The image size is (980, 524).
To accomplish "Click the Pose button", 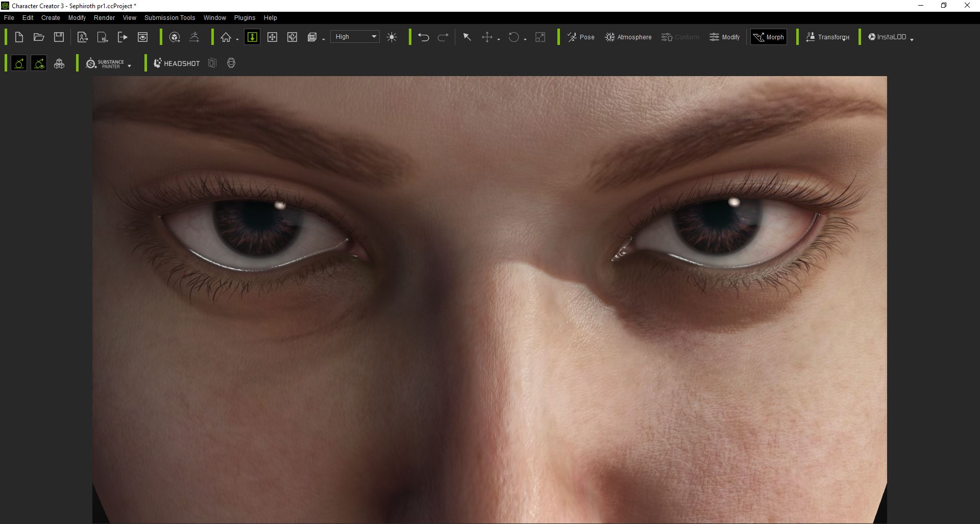I will [x=581, y=37].
